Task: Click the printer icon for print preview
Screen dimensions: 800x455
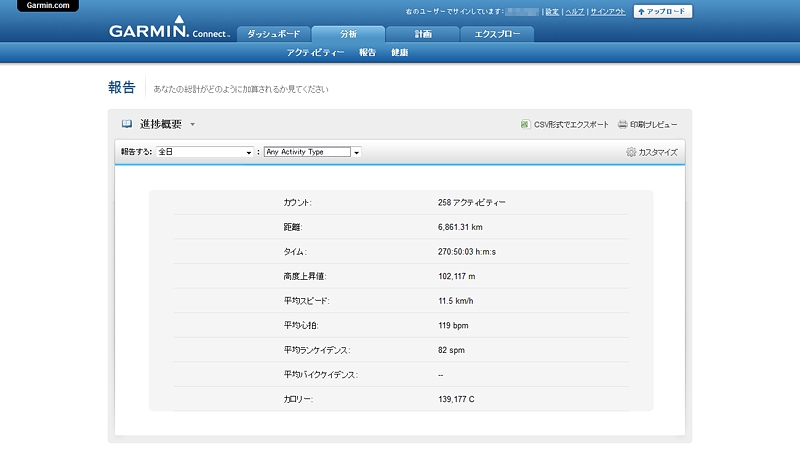Action: [x=622, y=125]
